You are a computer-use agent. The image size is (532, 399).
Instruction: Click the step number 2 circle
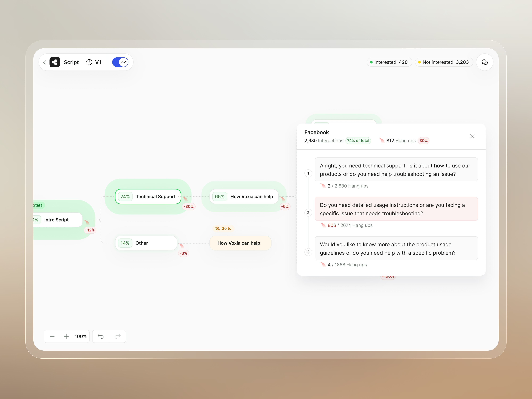coord(308,213)
